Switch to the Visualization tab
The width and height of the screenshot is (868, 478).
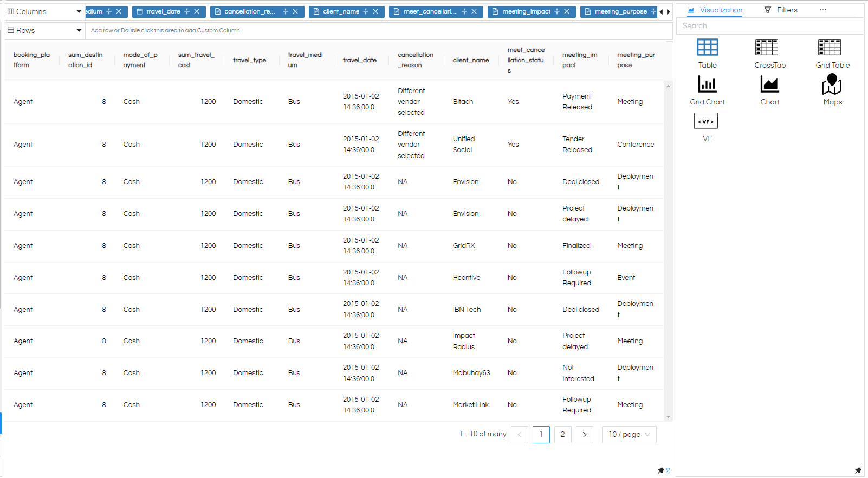tap(715, 10)
